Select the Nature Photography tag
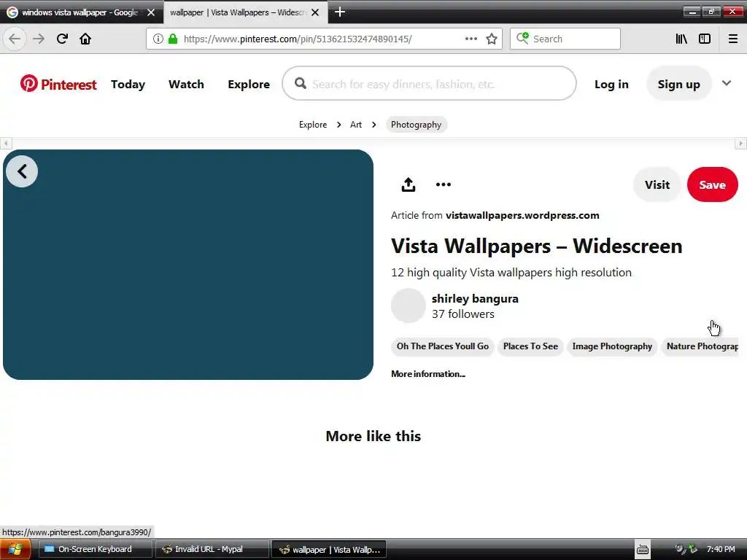 coord(700,346)
